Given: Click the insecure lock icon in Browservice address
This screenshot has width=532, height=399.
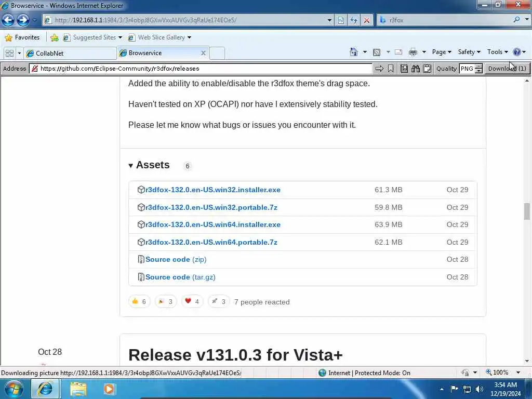Looking at the screenshot, I should tap(35, 69).
